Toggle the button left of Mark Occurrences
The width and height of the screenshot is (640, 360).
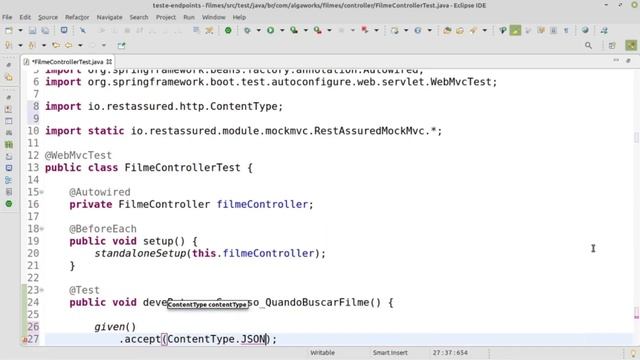pyautogui.click(x=503, y=30)
